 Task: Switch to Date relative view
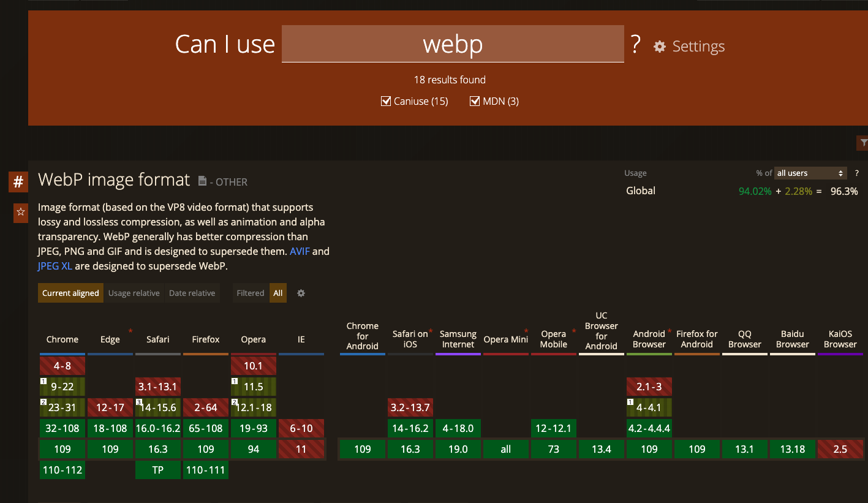click(x=192, y=293)
